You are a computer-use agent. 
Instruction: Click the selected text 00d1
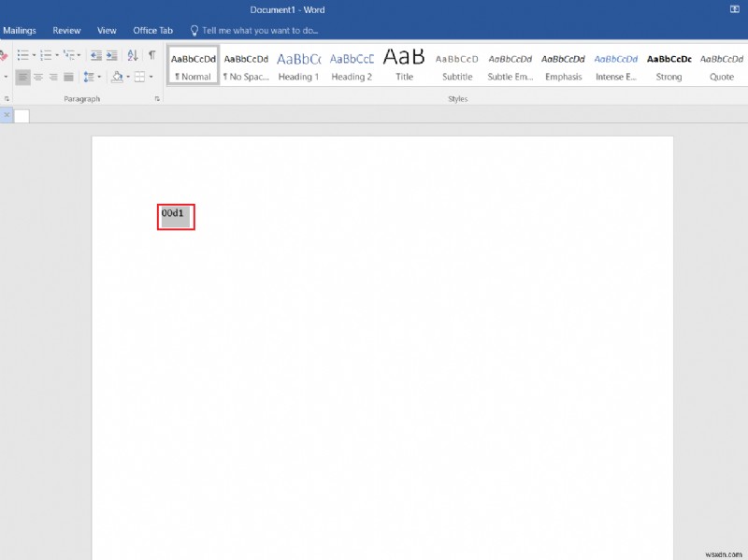172,213
